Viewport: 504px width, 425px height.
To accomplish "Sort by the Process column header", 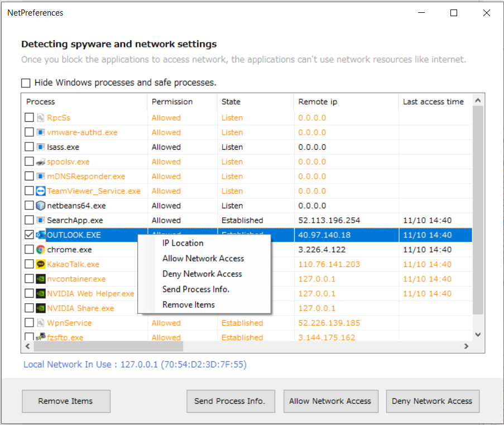I will tap(84, 102).
